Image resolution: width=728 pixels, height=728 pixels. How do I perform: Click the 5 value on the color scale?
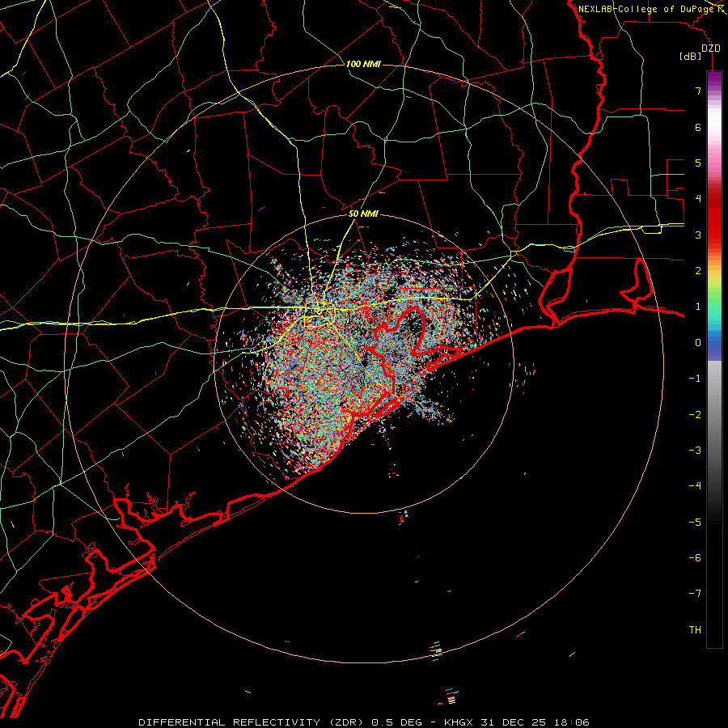(698, 163)
